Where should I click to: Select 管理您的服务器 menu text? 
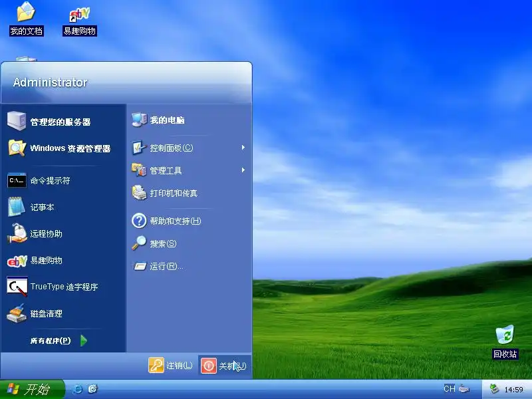pyautogui.click(x=61, y=122)
